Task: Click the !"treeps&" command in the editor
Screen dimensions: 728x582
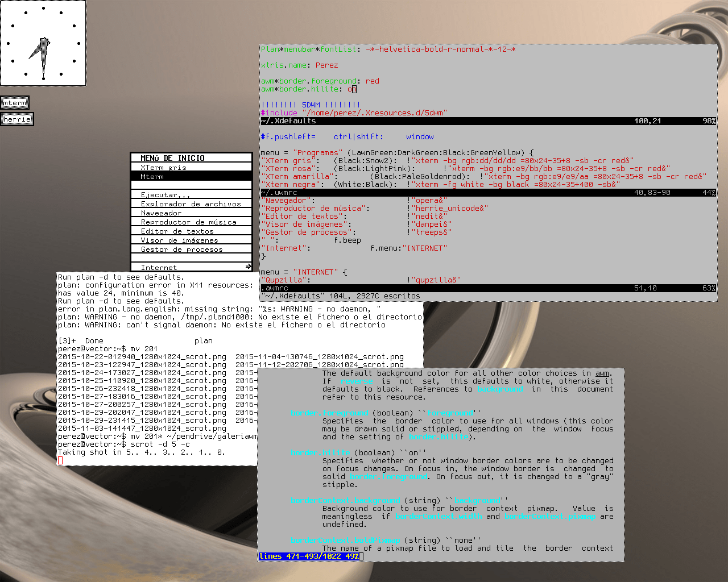Action: coord(429,232)
